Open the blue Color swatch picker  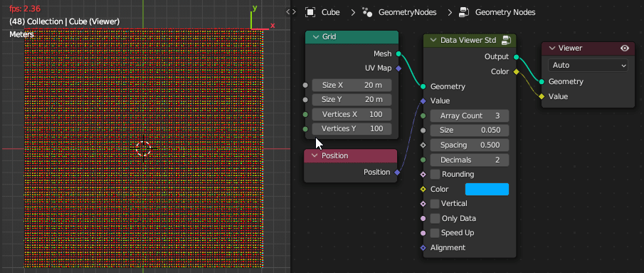click(487, 189)
